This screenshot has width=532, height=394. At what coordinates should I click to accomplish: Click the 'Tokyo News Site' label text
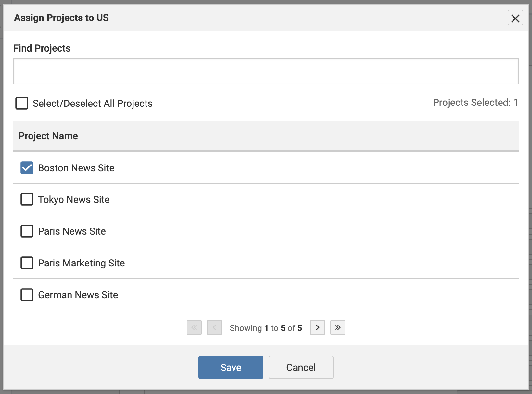[74, 199]
